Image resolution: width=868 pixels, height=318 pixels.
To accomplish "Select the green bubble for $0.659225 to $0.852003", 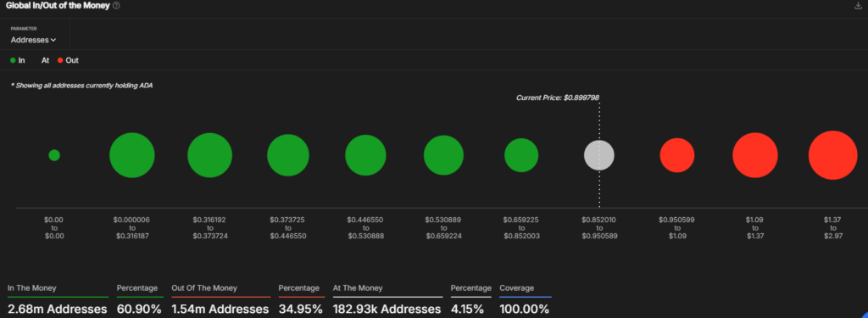I will pyautogui.click(x=521, y=155).
